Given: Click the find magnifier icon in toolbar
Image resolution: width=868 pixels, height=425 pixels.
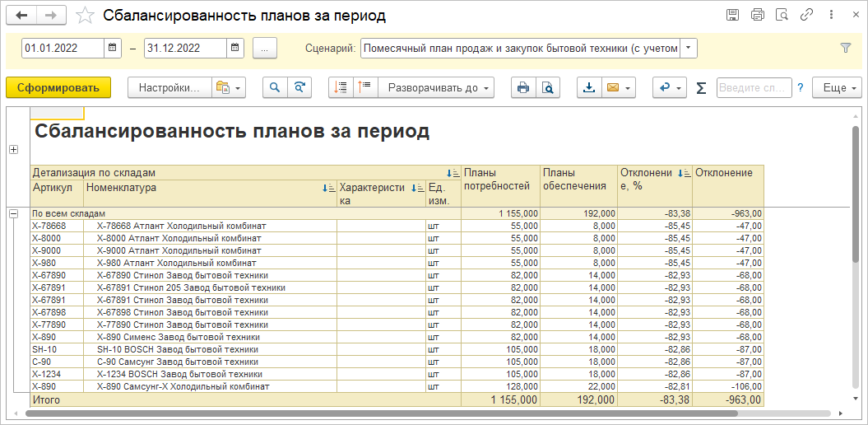Looking at the screenshot, I should point(275,87).
